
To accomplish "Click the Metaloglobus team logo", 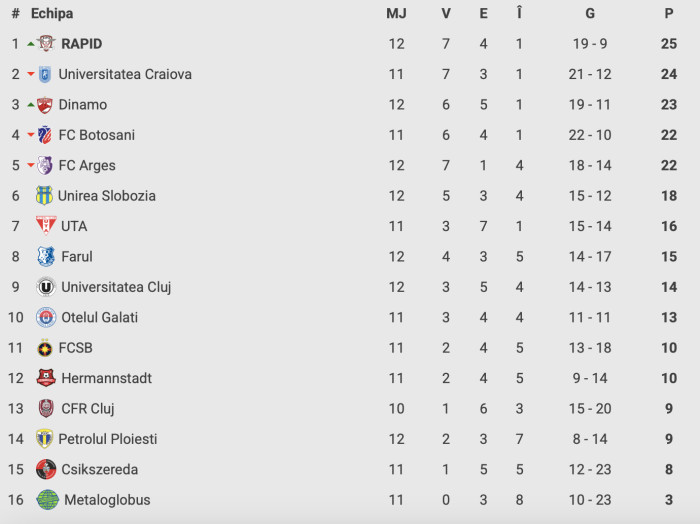I will pos(47,500).
